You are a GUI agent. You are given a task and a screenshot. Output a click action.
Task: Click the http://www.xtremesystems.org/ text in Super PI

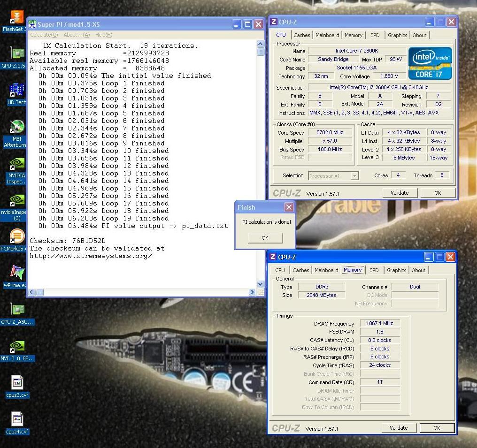[x=91, y=256]
